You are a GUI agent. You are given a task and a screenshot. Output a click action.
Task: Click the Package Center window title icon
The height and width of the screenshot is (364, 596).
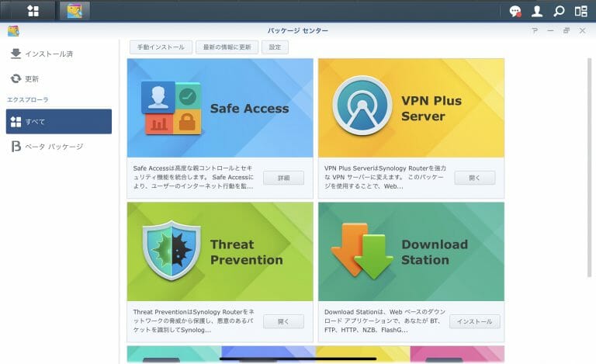pyautogui.click(x=13, y=31)
